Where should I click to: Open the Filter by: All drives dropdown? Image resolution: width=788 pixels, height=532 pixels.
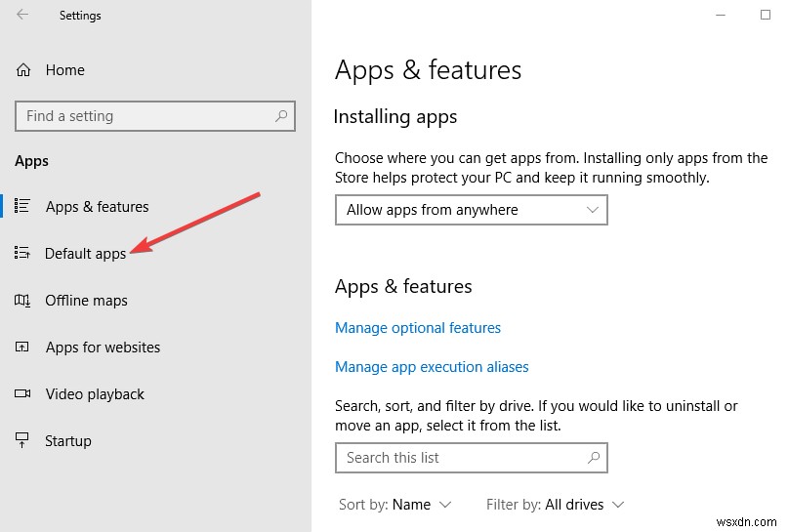555,505
